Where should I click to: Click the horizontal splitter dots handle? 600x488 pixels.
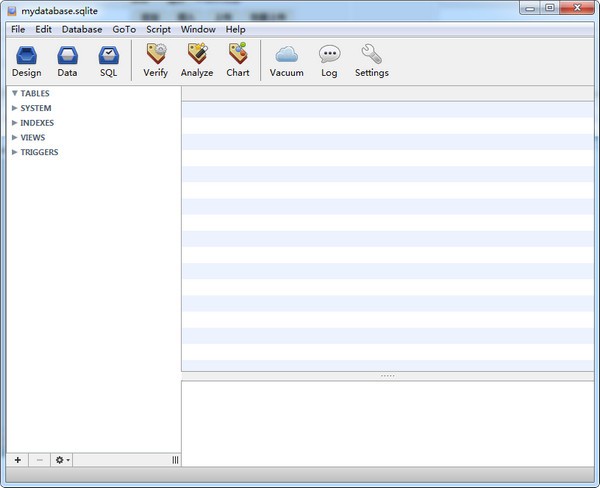point(388,376)
